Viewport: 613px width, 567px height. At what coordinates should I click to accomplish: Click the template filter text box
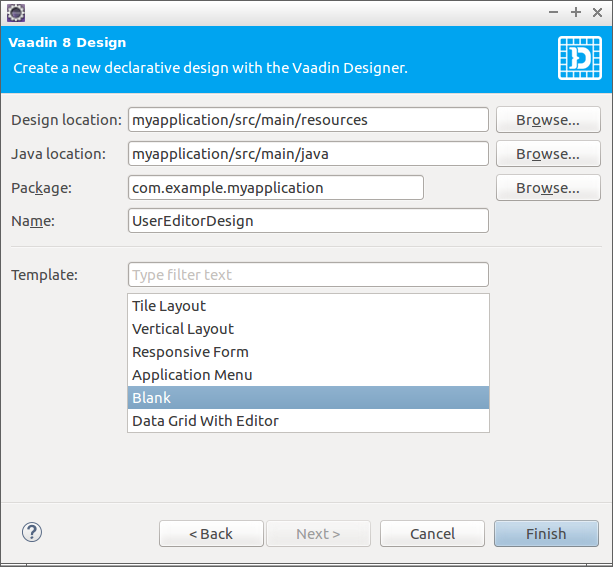point(308,275)
